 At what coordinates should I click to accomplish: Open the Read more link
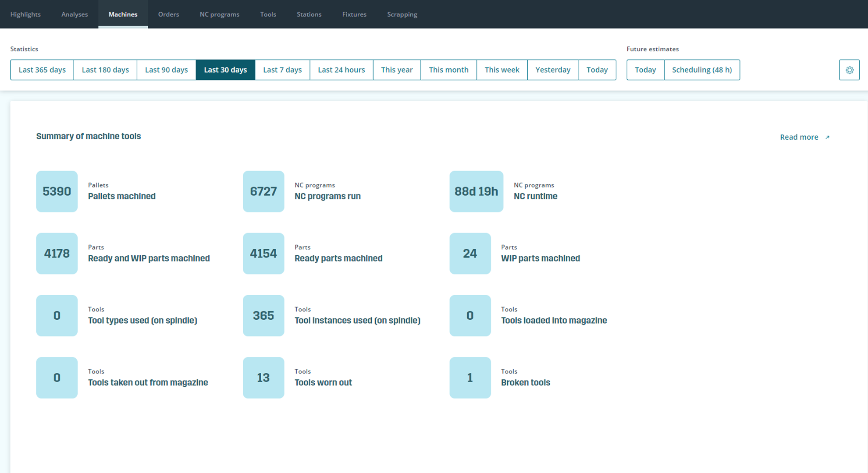(x=799, y=137)
